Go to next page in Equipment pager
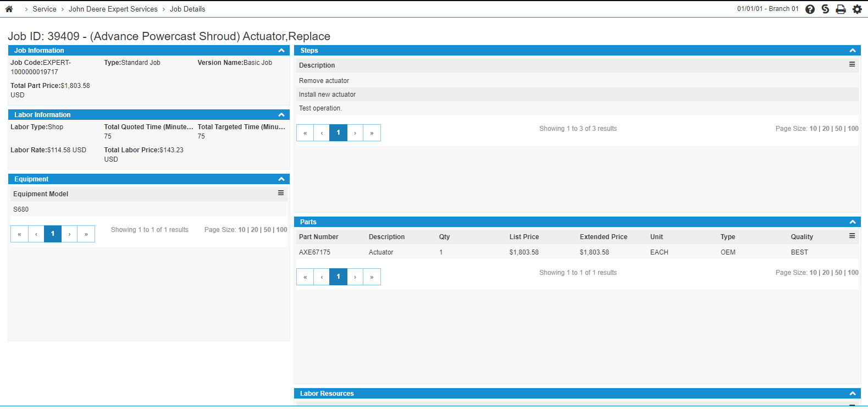 pyautogui.click(x=69, y=234)
